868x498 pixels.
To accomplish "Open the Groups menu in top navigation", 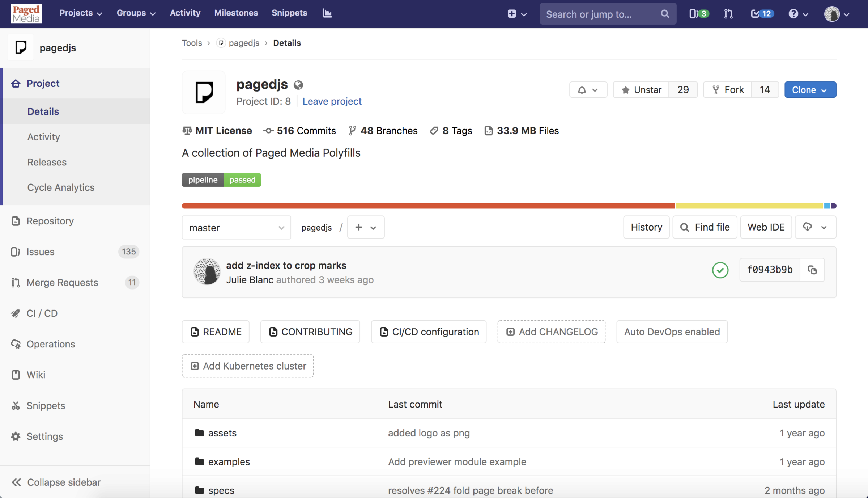I will click(136, 13).
